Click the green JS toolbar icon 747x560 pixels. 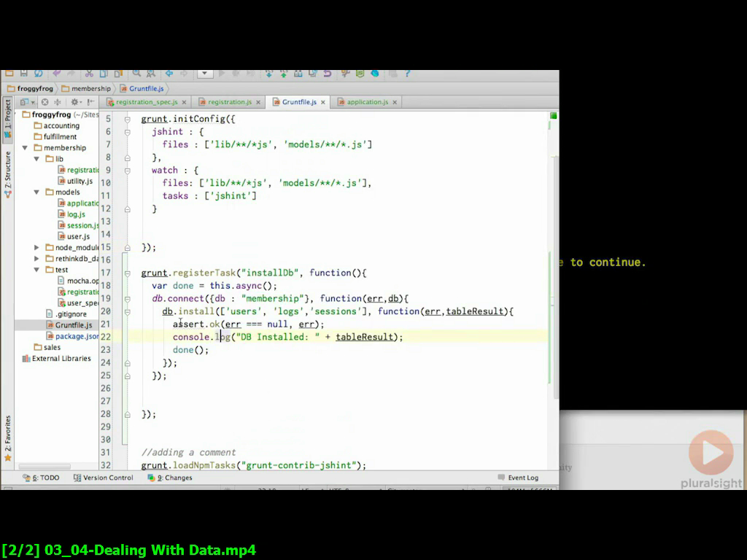pyautogui.click(x=360, y=74)
